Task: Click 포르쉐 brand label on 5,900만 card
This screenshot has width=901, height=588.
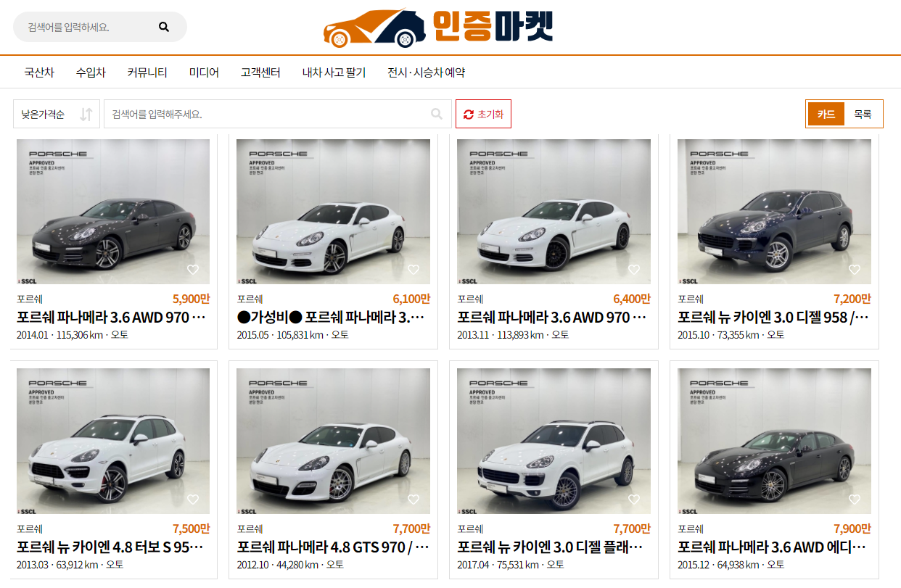Action: 30,299
